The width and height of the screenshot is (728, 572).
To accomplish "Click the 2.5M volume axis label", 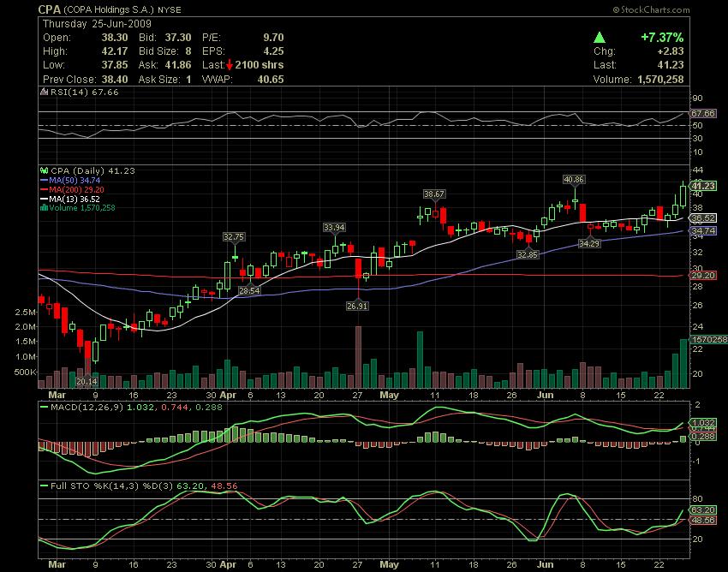I will click(26, 312).
